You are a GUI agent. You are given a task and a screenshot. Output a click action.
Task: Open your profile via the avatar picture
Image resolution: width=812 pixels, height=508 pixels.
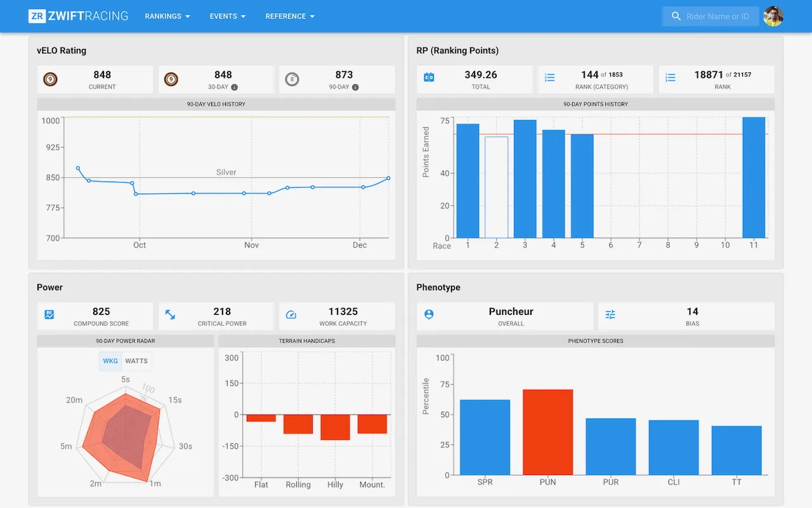point(773,17)
